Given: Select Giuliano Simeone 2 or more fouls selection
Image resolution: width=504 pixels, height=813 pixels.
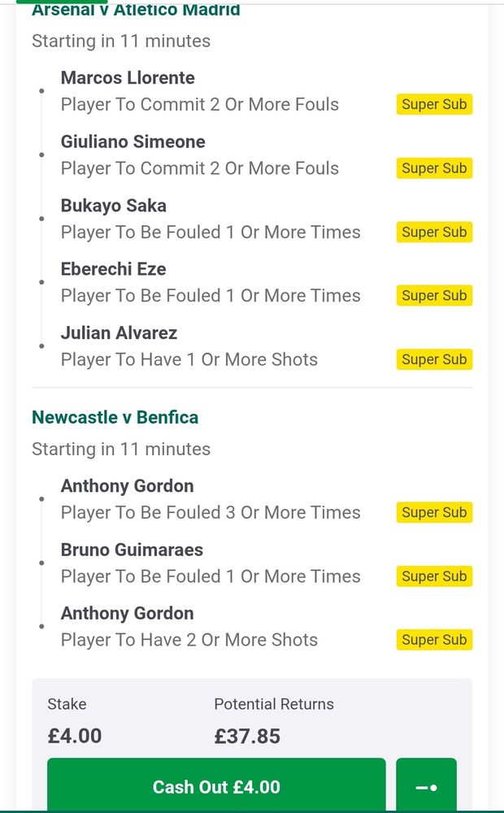Looking at the screenshot, I should 199,168.
